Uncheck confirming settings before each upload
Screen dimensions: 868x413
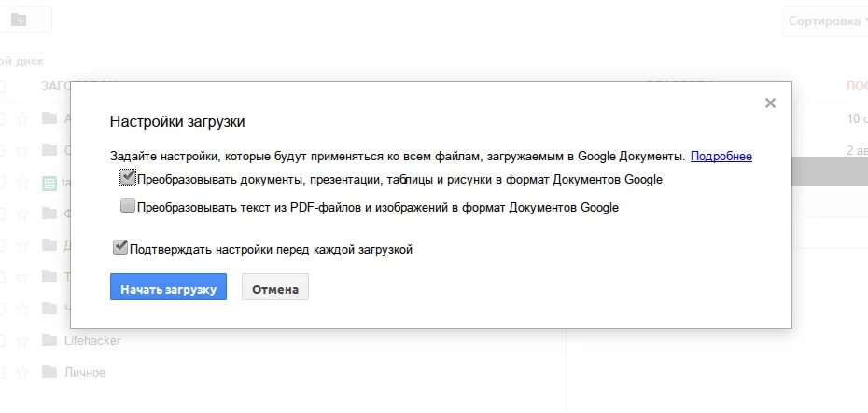[120, 247]
